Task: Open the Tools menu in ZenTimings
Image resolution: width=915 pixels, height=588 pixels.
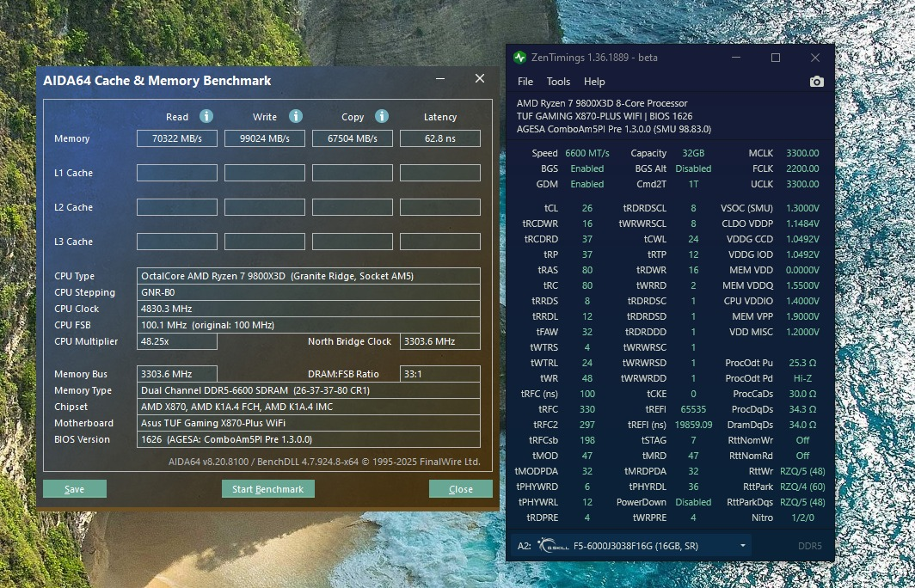Action: click(x=558, y=82)
